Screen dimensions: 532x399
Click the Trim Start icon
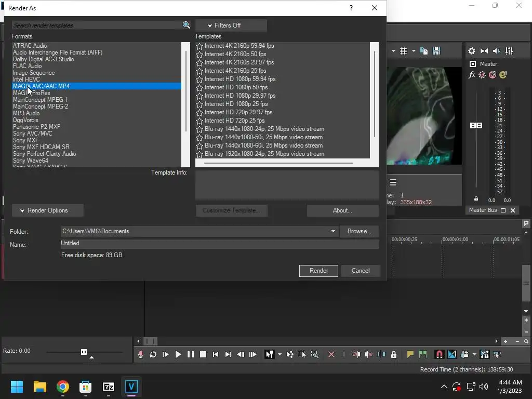coord(356,354)
